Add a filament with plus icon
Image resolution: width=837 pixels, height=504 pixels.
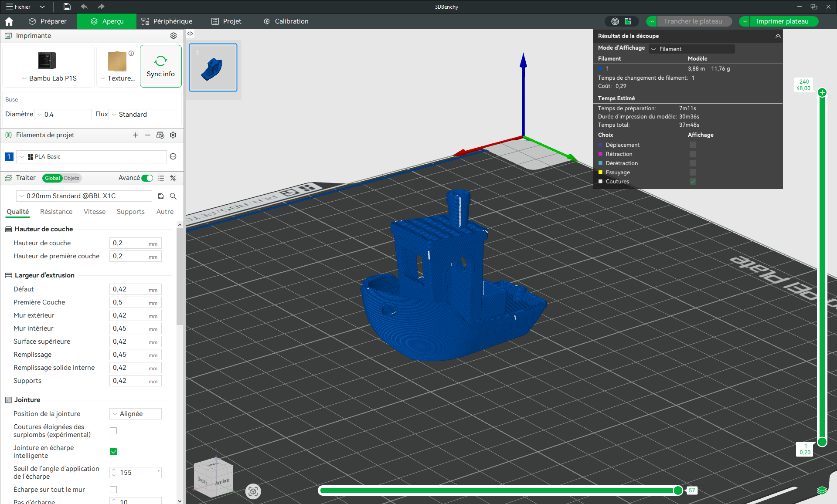[136, 135]
